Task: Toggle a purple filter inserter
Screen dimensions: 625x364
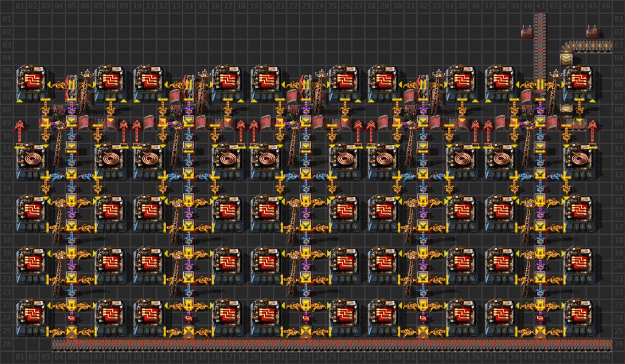Action: [71, 111]
